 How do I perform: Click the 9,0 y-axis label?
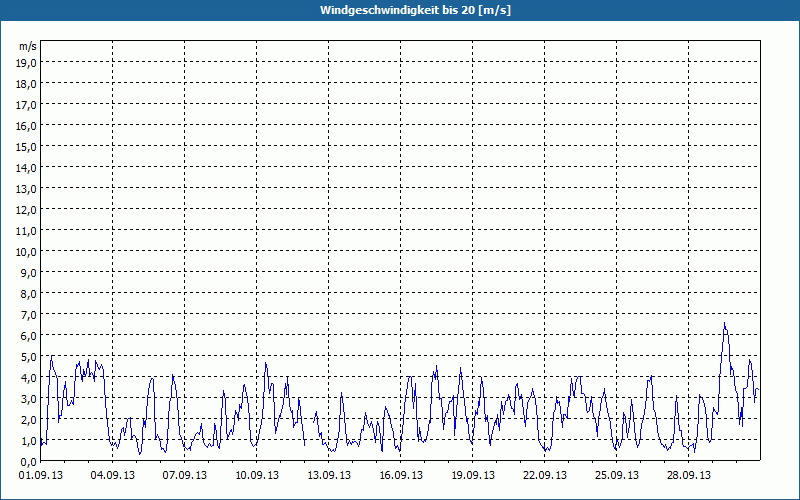pyautogui.click(x=29, y=272)
